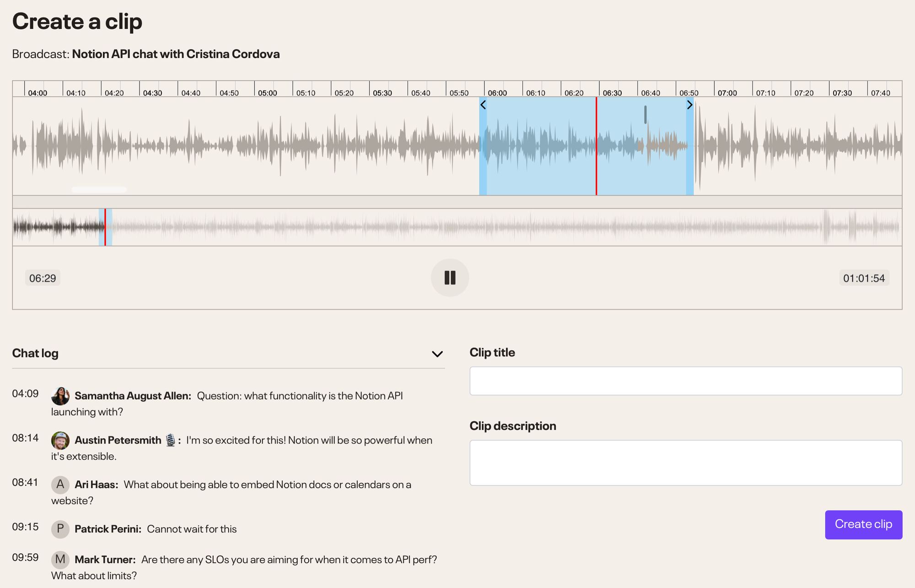Click the Mark Turner name
Image resolution: width=915 pixels, height=588 pixels.
[x=105, y=560]
